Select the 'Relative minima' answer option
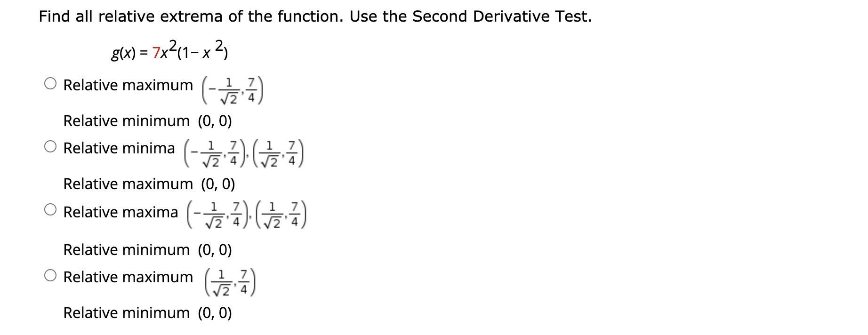Viewport: 868px width, 335px height. pyautogui.click(x=50, y=145)
